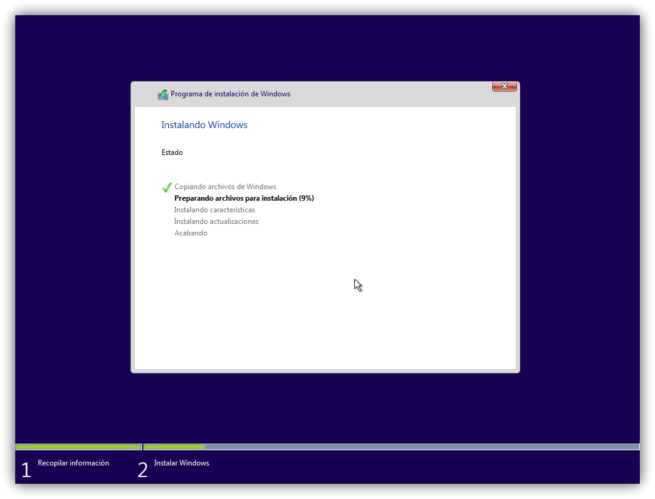Click the "Instalando Windows" heading

pos(204,125)
